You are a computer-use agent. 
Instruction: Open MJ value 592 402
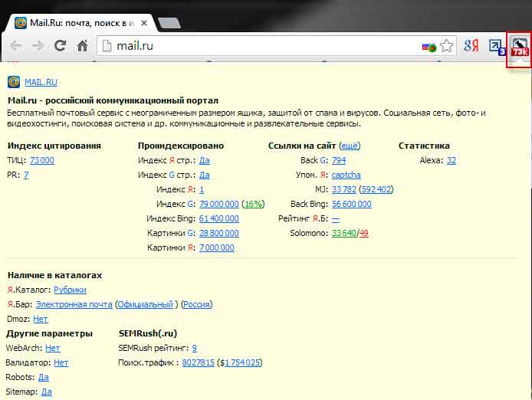(x=376, y=189)
